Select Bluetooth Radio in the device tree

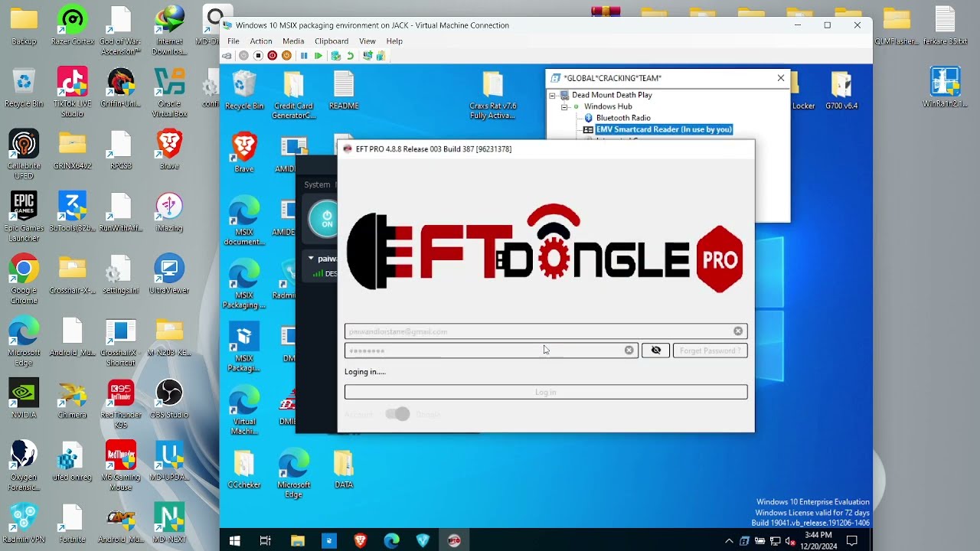pyautogui.click(x=623, y=118)
